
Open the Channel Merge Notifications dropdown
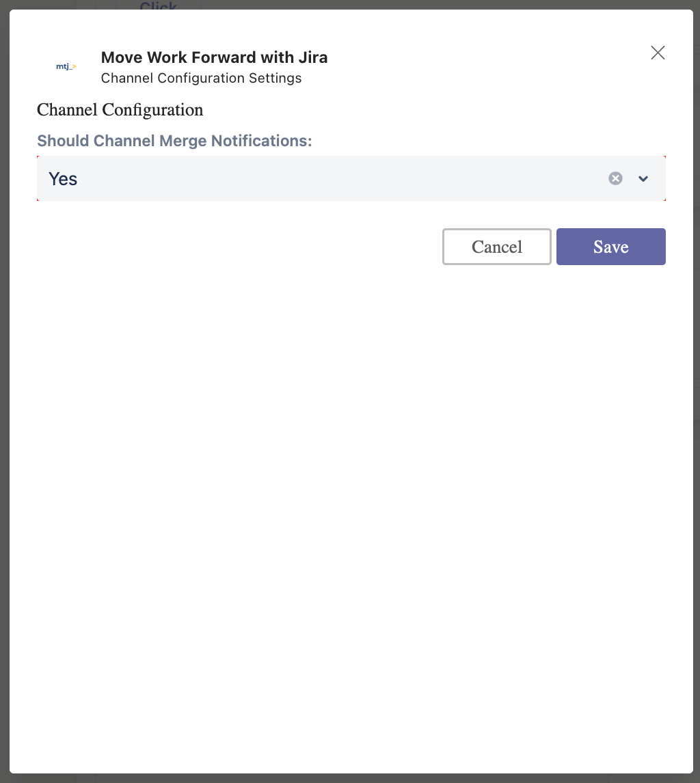[x=643, y=178]
